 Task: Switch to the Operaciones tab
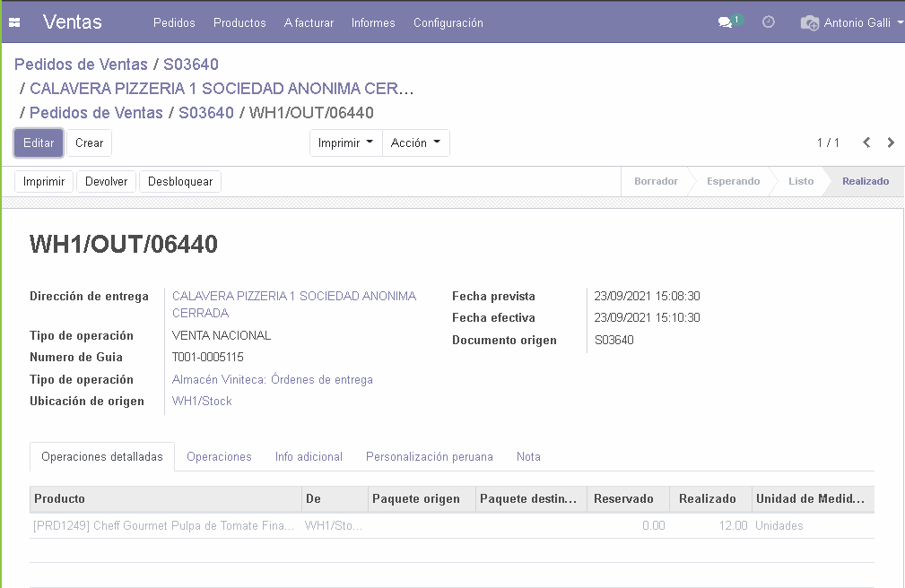[219, 456]
